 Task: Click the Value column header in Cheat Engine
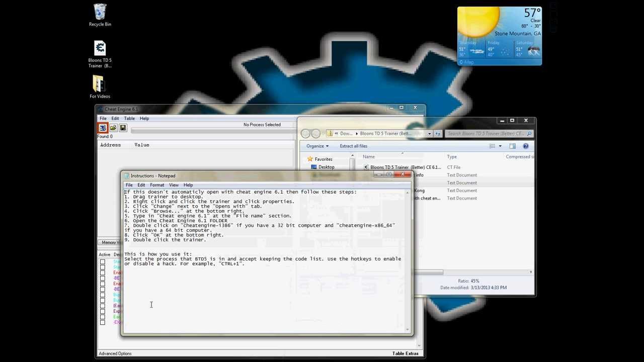point(142,145)
